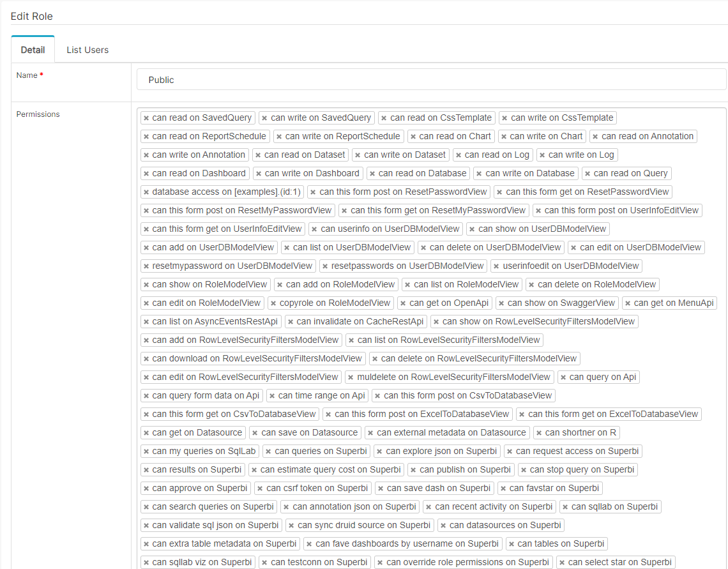Remove 'can sqllab on Superbi' tag
The width and height of the screenshot is (728, 569).
(566, 508)
